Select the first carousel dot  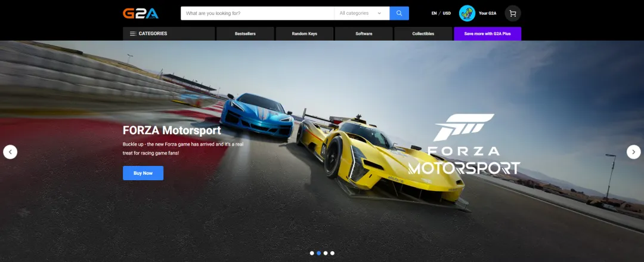[312, 253]
